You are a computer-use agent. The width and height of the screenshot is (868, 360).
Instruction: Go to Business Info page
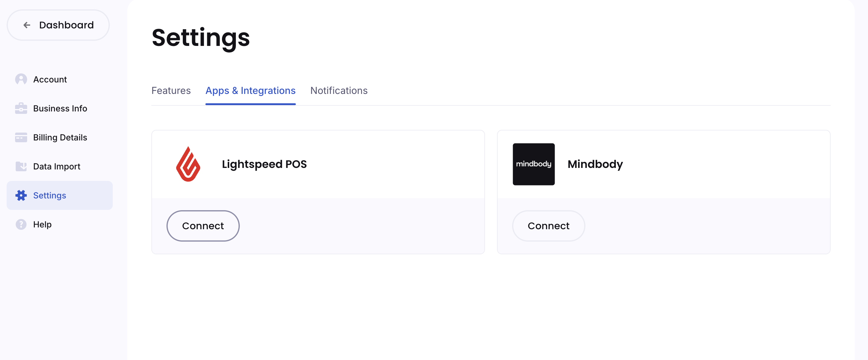tap(60, 108)
